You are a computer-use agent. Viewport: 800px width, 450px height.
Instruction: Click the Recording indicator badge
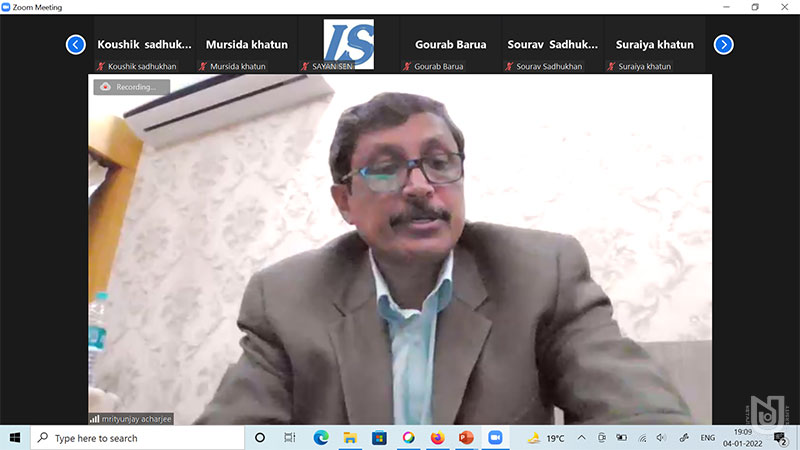[126, 87]
